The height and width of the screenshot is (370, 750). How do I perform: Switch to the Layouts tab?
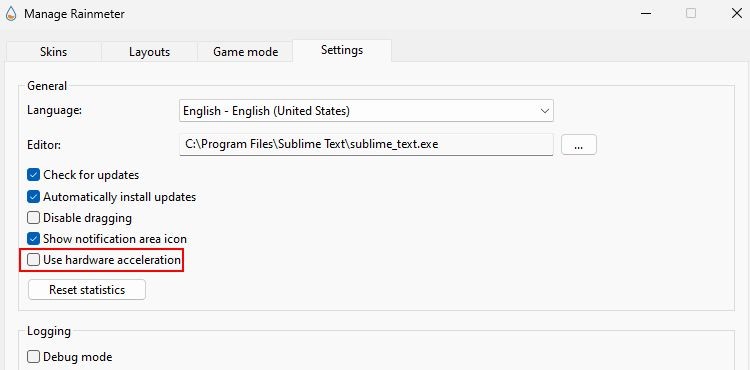pos(149,52)
